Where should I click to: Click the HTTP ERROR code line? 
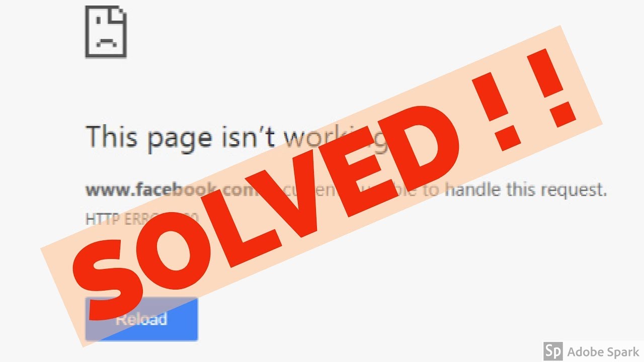(142, 219)
